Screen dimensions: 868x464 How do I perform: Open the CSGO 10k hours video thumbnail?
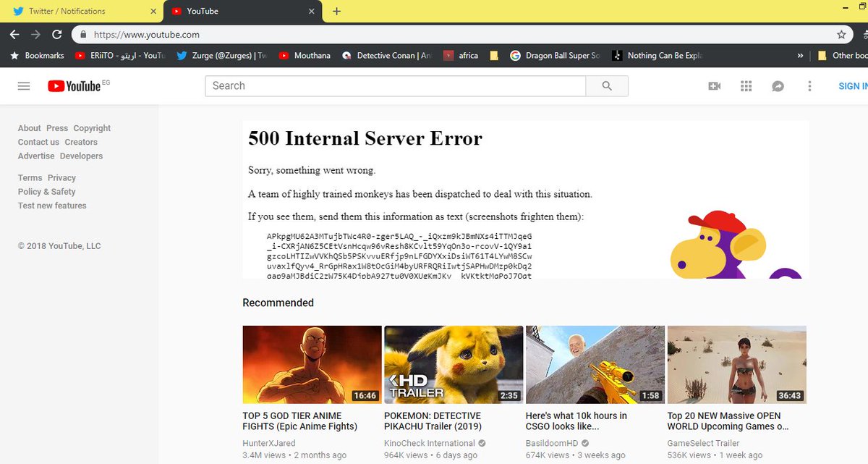(x=595, y=365)
